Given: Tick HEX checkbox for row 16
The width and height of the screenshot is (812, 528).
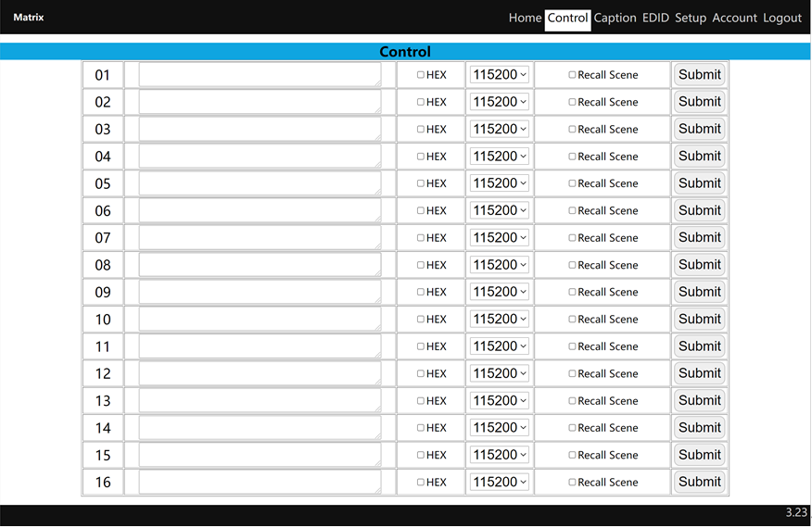Looking at the screenshot, I should [x=421, y=482].
